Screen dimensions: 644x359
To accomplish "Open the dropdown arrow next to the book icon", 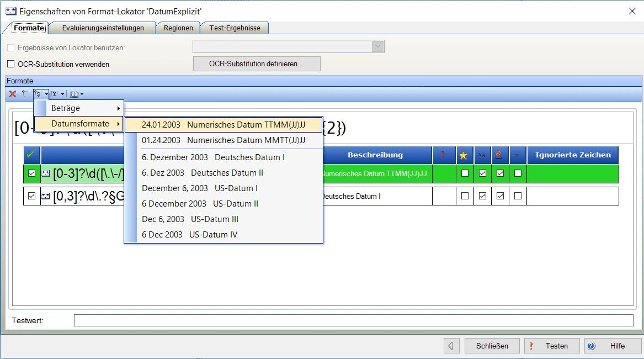I will (82, 94).
